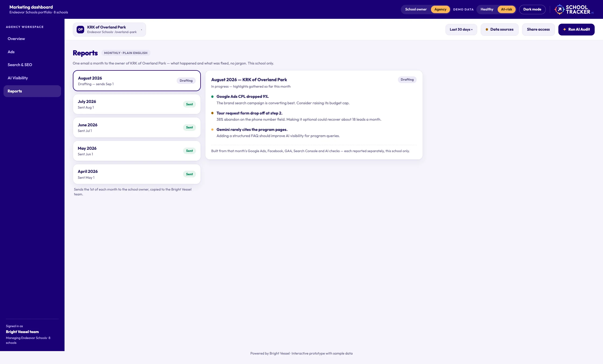
Task: Click 'Endeavor Schools portfolio · 8 schools' subtitle
Action: (x=39, y=12)
